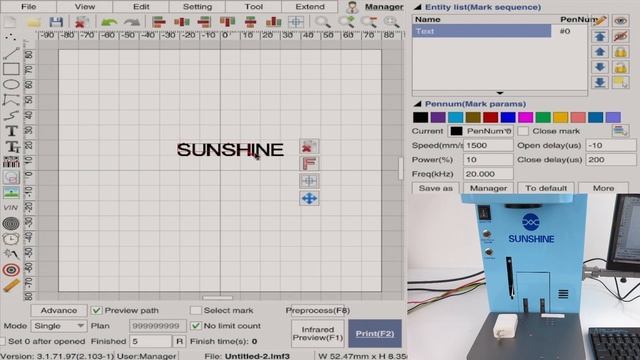Select the Ruler measure tool
640x360 pixels.
[11, 285]
